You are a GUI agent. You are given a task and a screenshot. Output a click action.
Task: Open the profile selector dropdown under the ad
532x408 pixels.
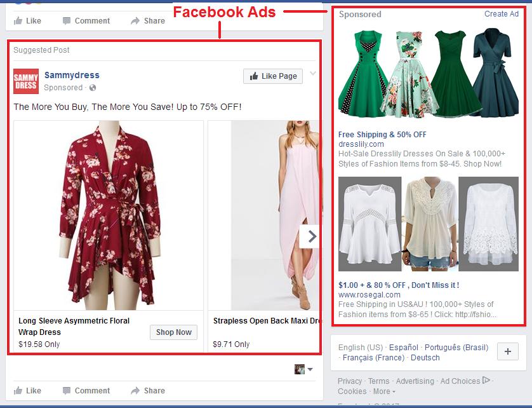click(303, 369)
